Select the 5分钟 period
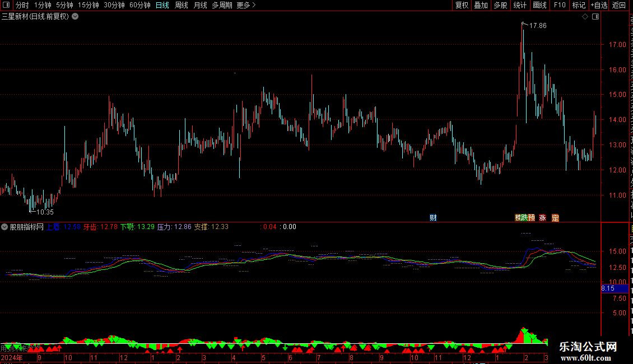Image resolution: width=633 pixels, height=364 pixels. click(x=64, y=5)
